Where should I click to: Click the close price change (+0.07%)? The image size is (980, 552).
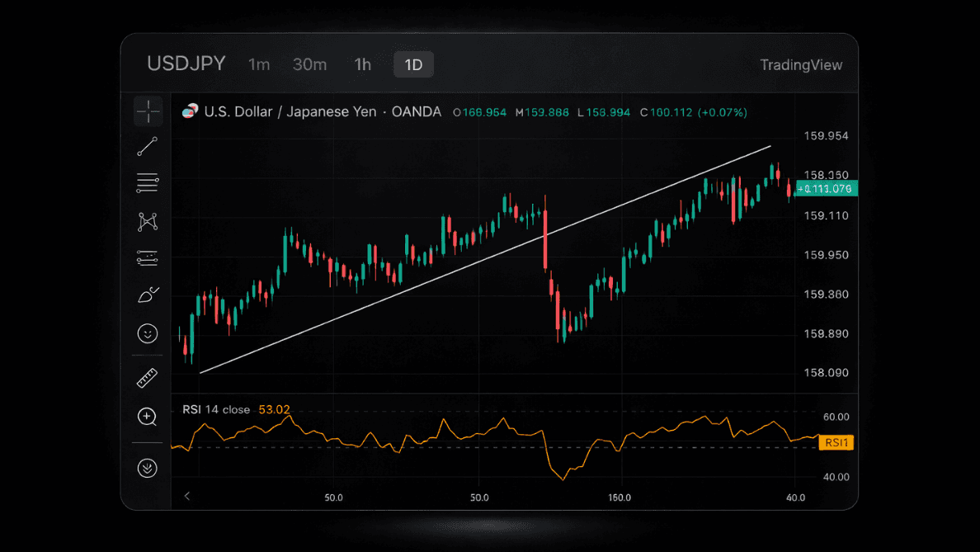click(x=723, y=112)
